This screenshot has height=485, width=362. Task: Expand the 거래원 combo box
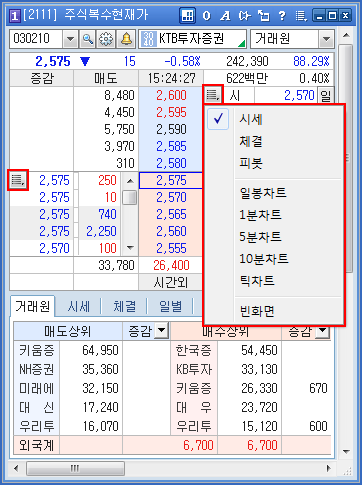pyautogui.click(x=326, y=39)
